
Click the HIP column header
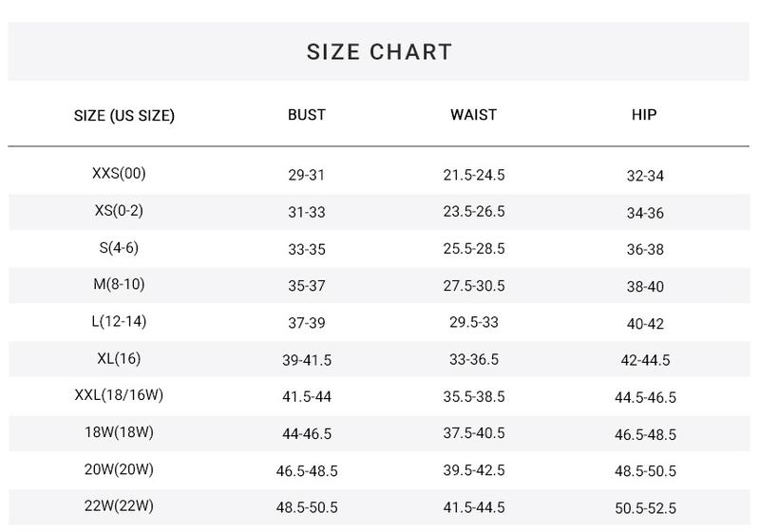pyautogui.click(x=644, y=115)
